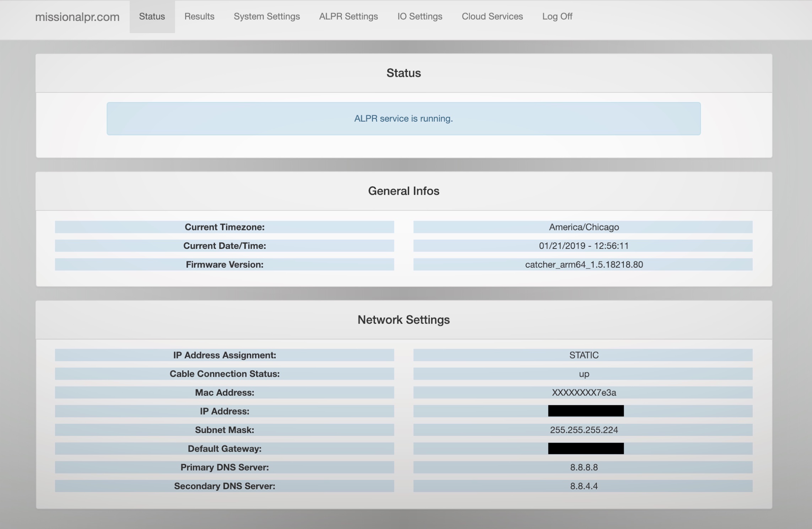
Task: Click the Subnet Mask value 255.255.255.224
Action: 584,430
